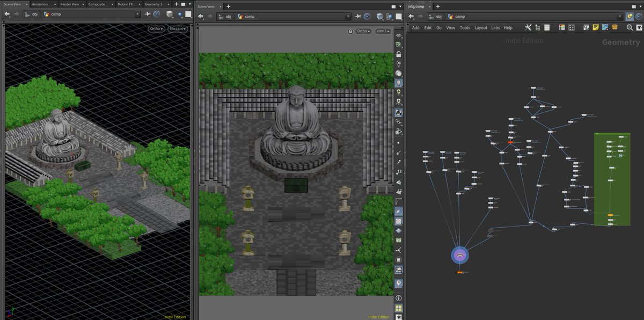Show the network tree view icon

pos(537,27)
